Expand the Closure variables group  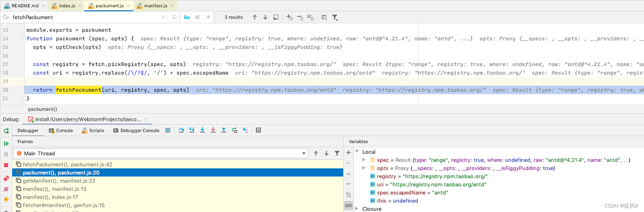(357, 209)
